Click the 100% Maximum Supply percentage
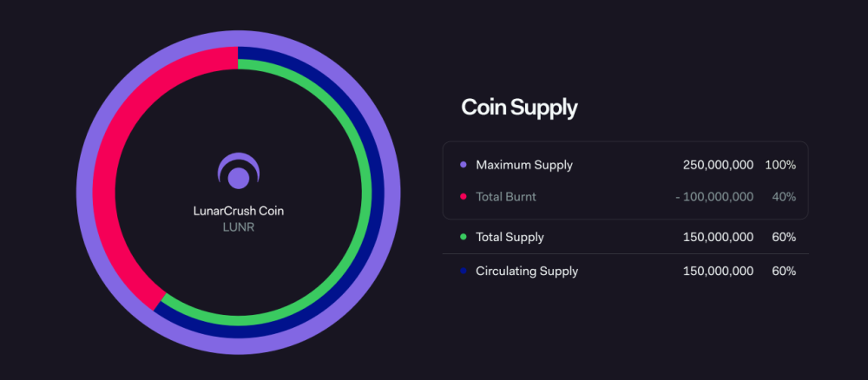Screen dimensions: 868x380 780,165
